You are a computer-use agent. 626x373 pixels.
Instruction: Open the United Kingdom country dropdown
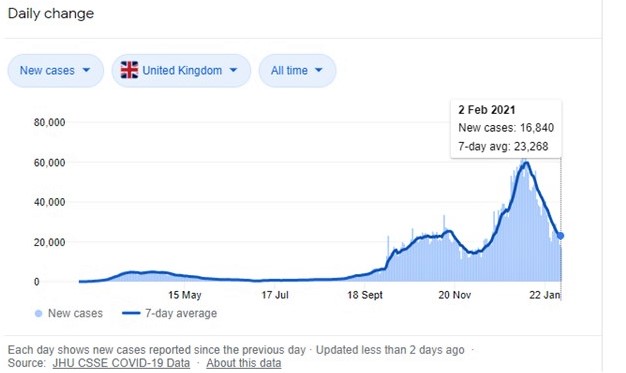(x=181, y=71)
